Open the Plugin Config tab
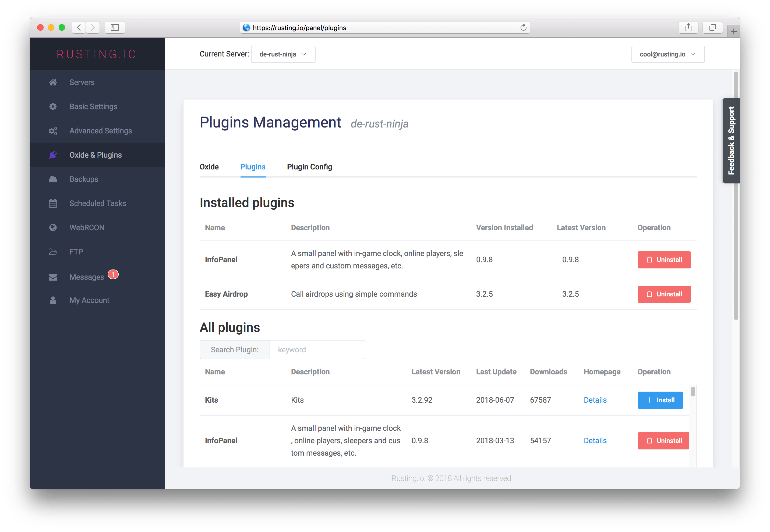This screenshot has width=770, height=532. click(309, 167)
